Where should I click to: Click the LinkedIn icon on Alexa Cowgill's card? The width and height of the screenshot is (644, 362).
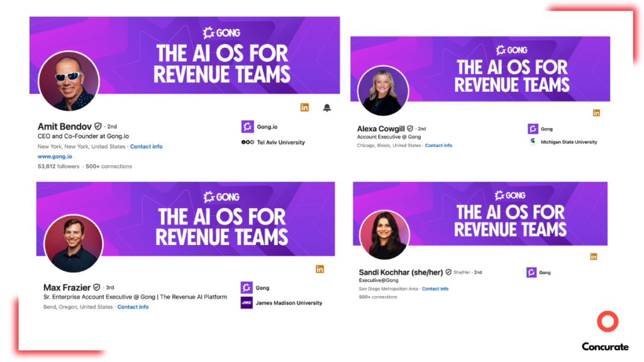(596, 112)
